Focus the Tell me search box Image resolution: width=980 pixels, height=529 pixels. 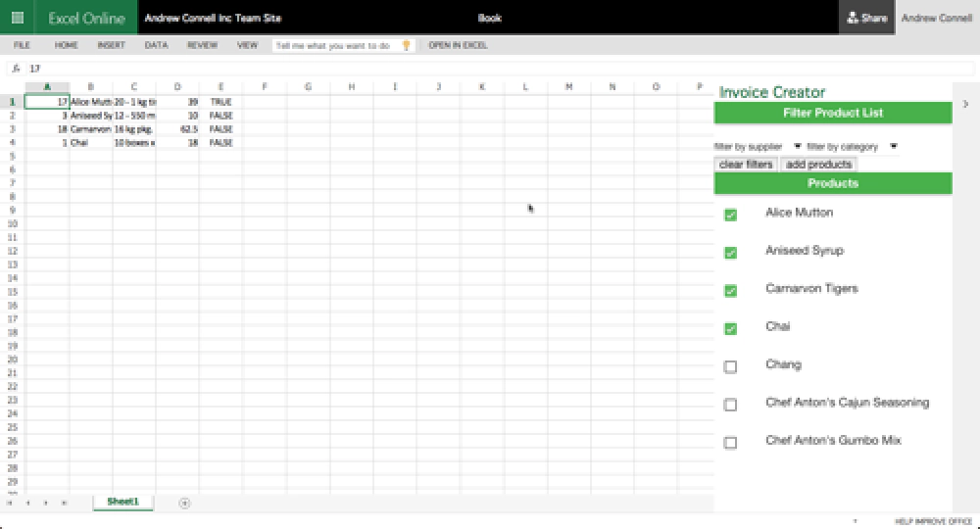tap(336, 45)
